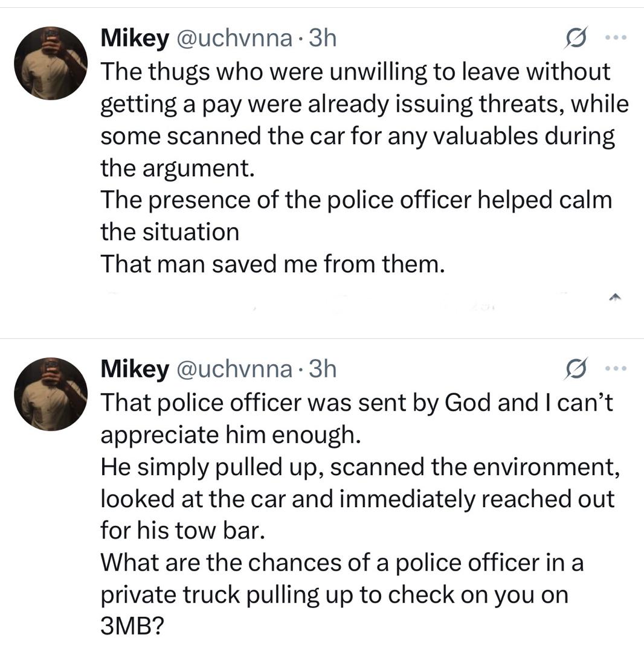Open more options on the tow bar tweet
This screenshot has width=644, height=652.
point(616,368)
